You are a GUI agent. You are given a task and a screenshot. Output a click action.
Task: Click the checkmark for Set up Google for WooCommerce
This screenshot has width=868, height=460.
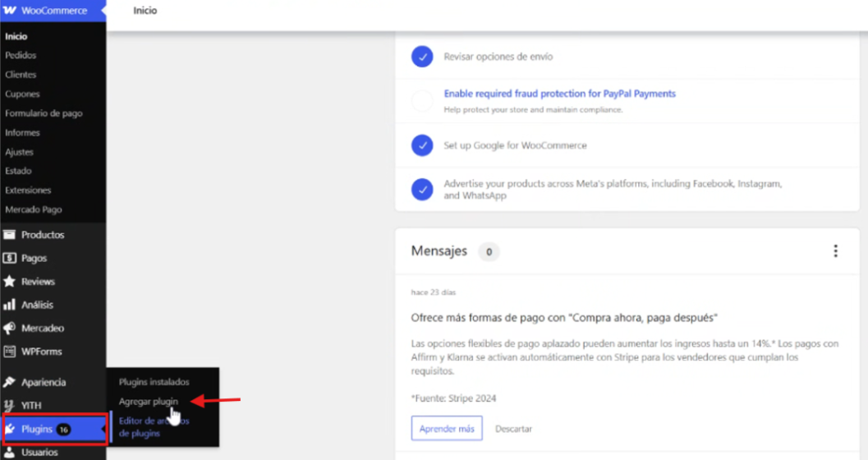coord(422,145)
